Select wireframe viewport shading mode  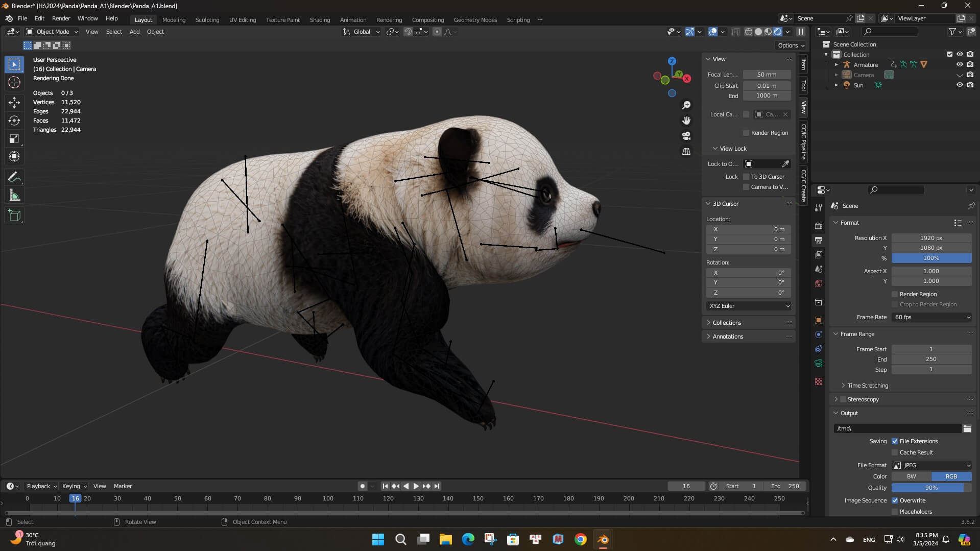749,32
